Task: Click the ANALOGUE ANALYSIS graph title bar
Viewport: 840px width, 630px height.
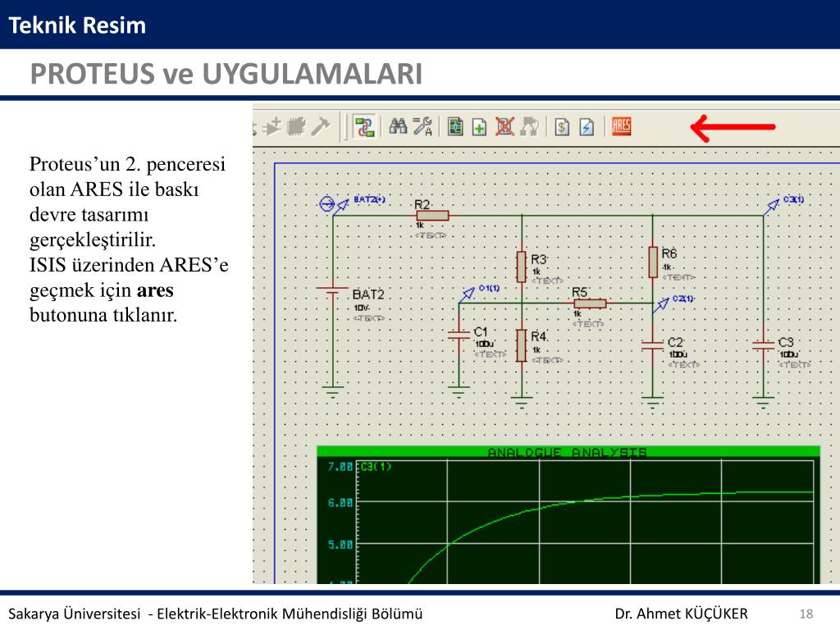Action: click(568, 452)
